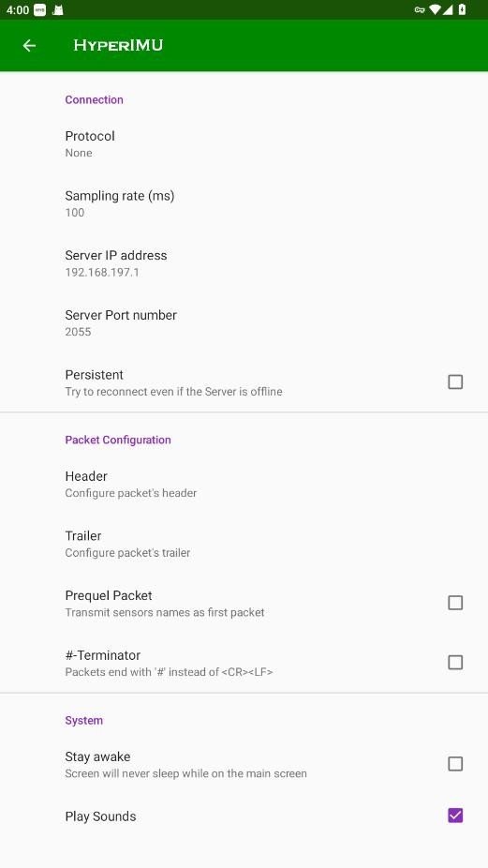Open the Protocol selection setting

pos(244,144)
